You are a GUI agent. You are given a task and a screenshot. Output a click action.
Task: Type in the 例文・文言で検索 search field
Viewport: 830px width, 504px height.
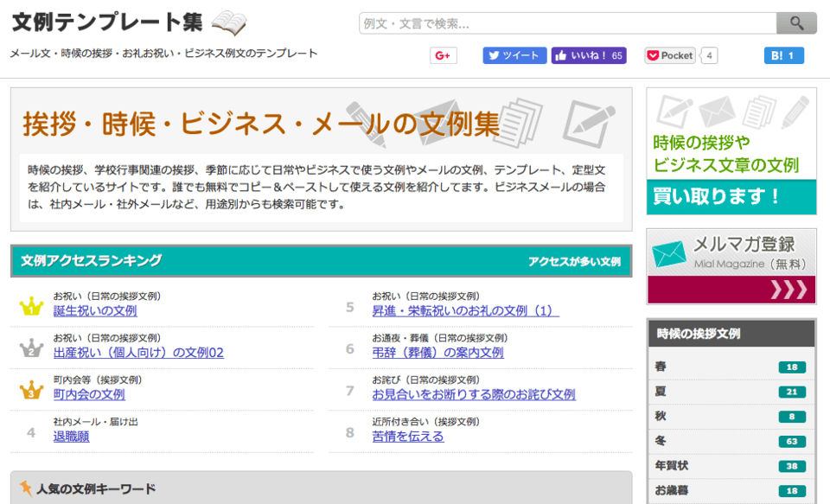tap(567, 23)
